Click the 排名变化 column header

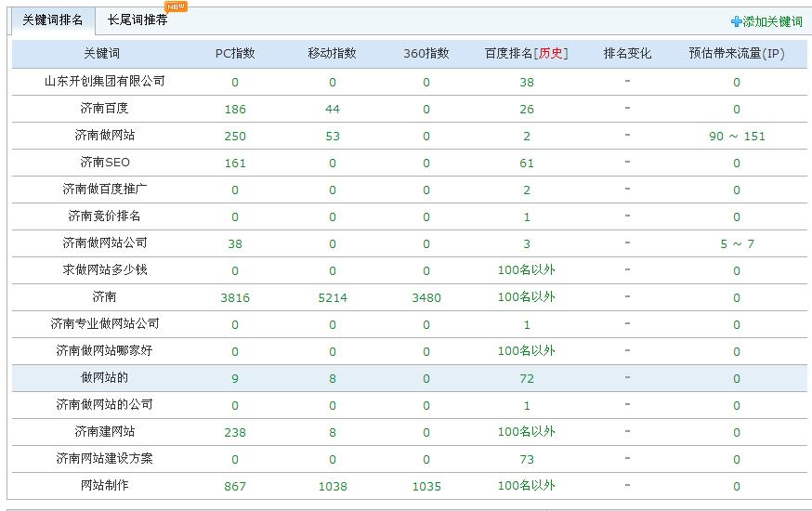(628, 54)
